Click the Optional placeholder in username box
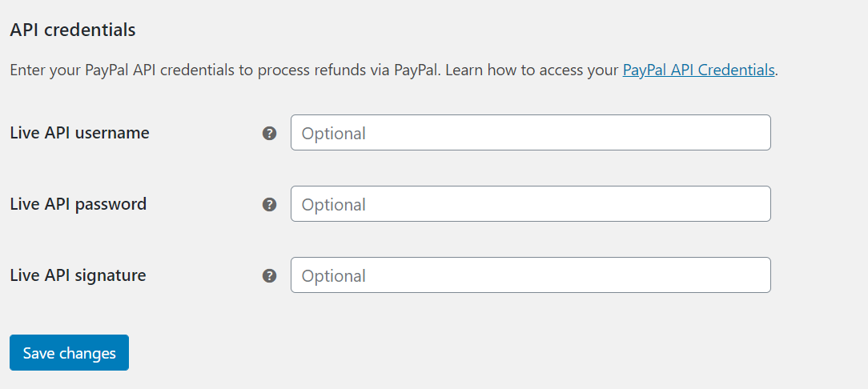868x389 pixels. click(333, 134)
